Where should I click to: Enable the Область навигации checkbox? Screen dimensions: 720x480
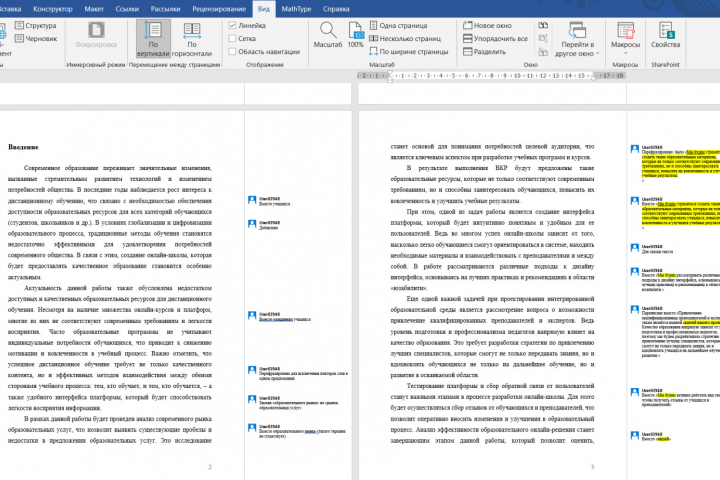point(232,51)
